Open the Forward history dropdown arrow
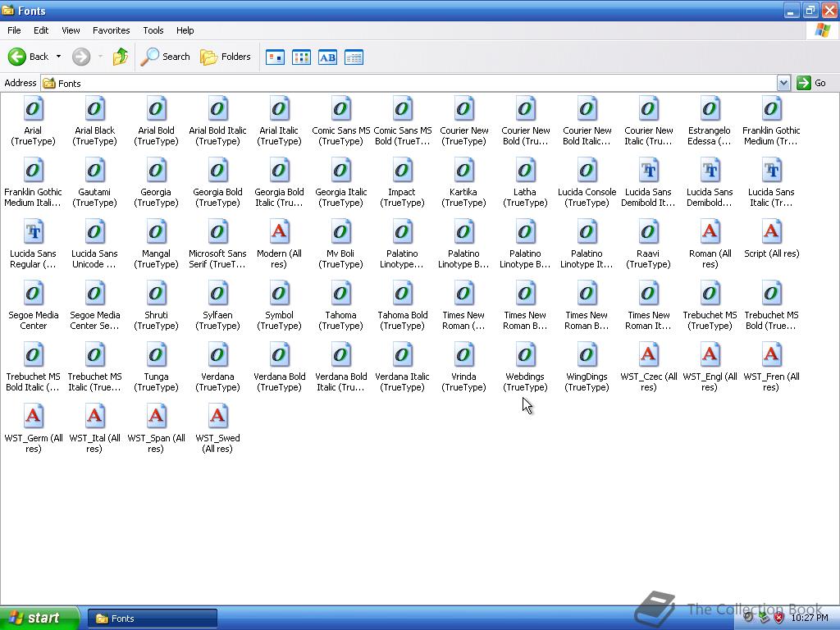This screenshot has width=840, height=630. click(x=100, y=57)
